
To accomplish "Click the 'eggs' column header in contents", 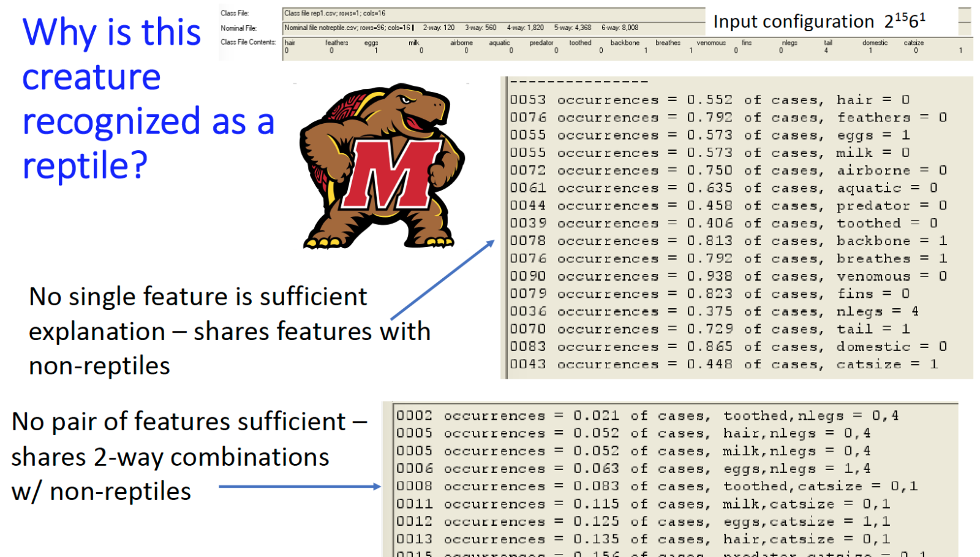I will point(371,43).
